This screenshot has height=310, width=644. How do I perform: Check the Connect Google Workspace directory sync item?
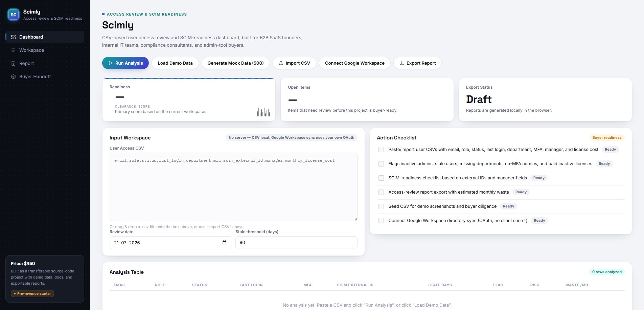(381, 221)
